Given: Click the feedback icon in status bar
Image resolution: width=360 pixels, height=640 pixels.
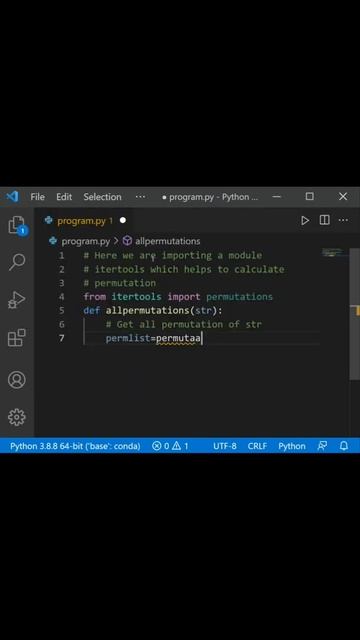Looking at the screenshot, I should [322, 446].
